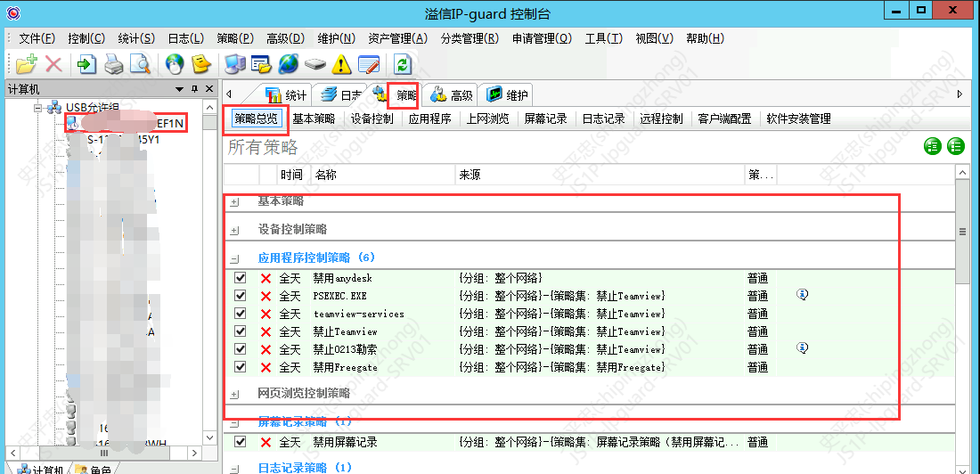Open print preview magnifier icon
Image resolution: width=980 pixels, height=474 pixels.
pyautogui.click(x=140, y=64)
